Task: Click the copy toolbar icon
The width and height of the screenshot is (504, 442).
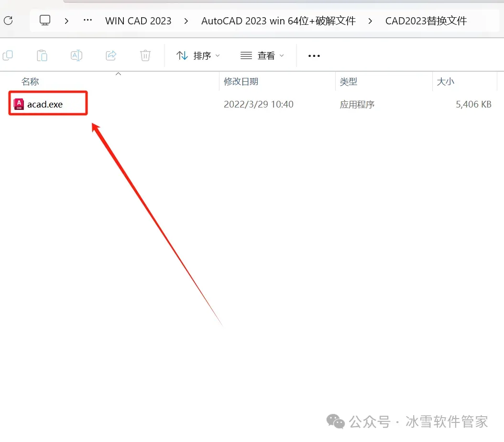Action: [8, 55]
